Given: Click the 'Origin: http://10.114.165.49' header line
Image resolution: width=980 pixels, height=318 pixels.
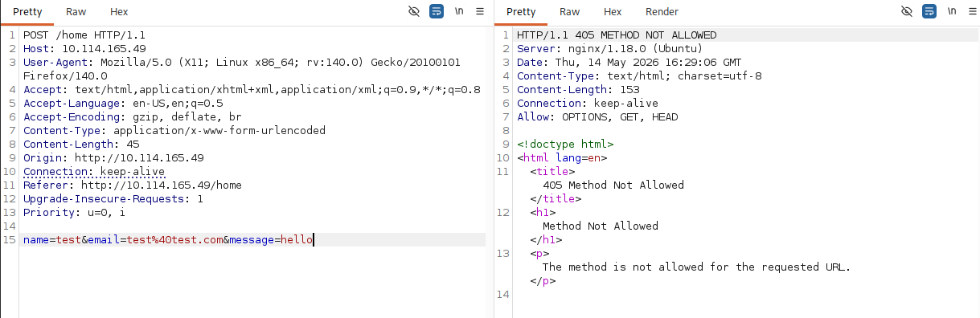Looking at the screenshot, I should (113, 158).
